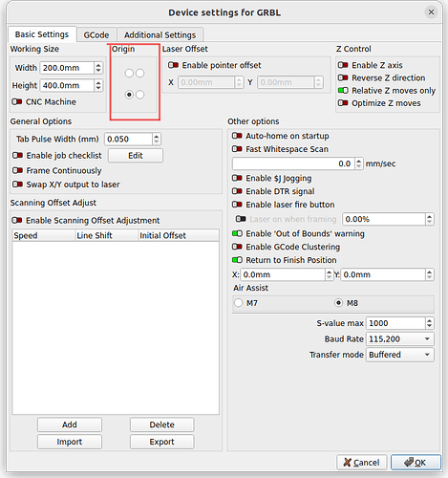The height and width of the screenshot is (478, 448).
Task: Click the Line Shift column header
Action: pos(107,235)
